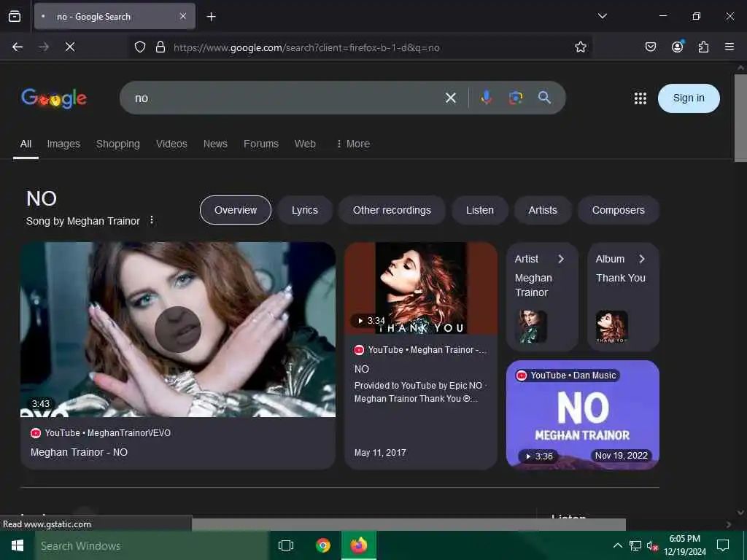Image resolution: width=747 pixels, height=560 pixels.
Task: Switch to News results tab
Action: pos(215,144)
